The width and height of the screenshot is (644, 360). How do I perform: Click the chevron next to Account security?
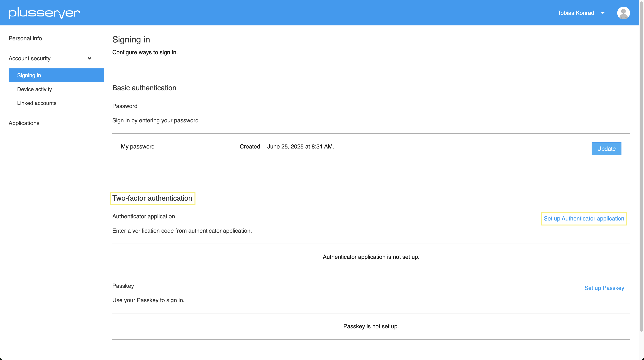(89, 58)
